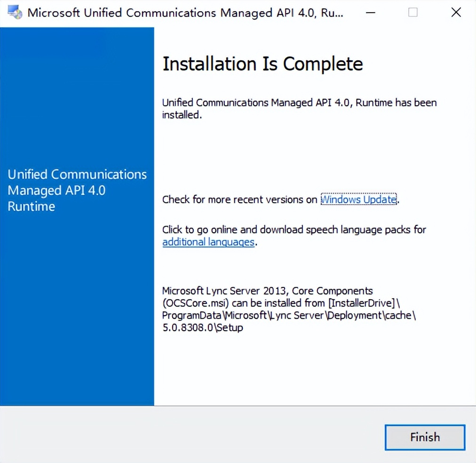This screenshot has height=463, width=476.
Task: Open the Windows Update link
Action: click(358, 200)
